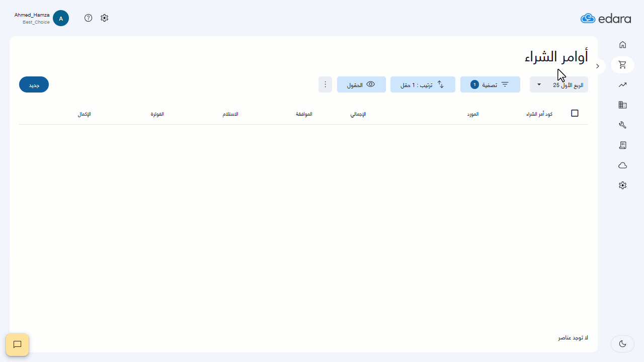Open the Ahmed_Hamza user avatar
Viewport: 644px width, 362px height.
(x=61, y=18)
